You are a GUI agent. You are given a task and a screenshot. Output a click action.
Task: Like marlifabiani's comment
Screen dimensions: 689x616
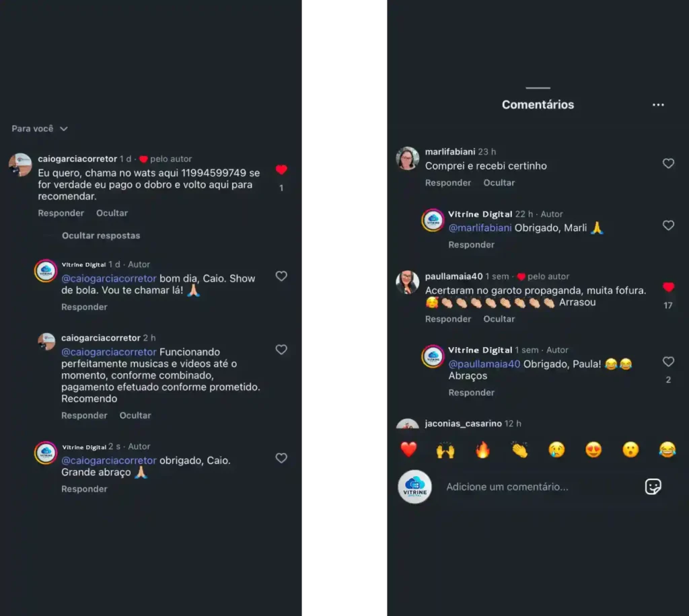tap(668, 163)
